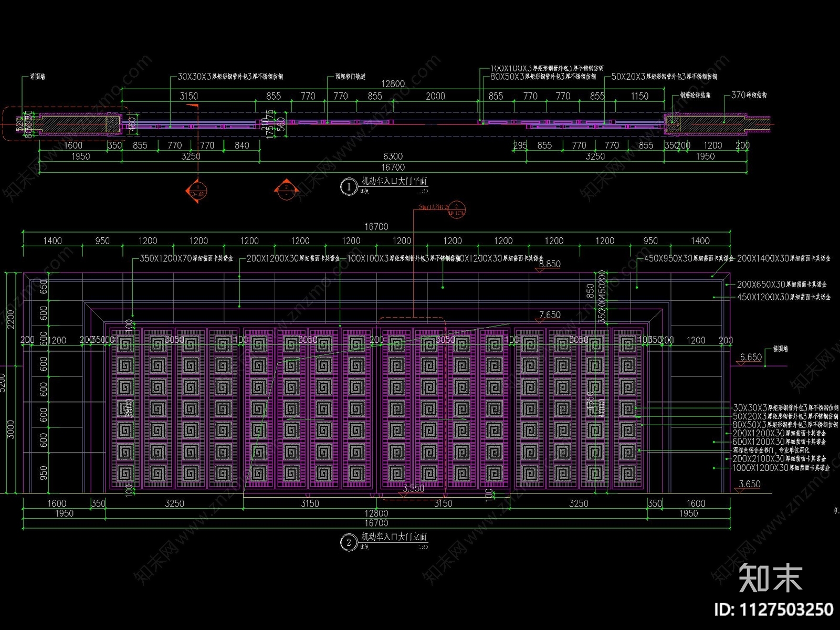Click the 1150 dimension text
Image resolution: width=840 pixels, height=630 pixels.
pos(639,96)
